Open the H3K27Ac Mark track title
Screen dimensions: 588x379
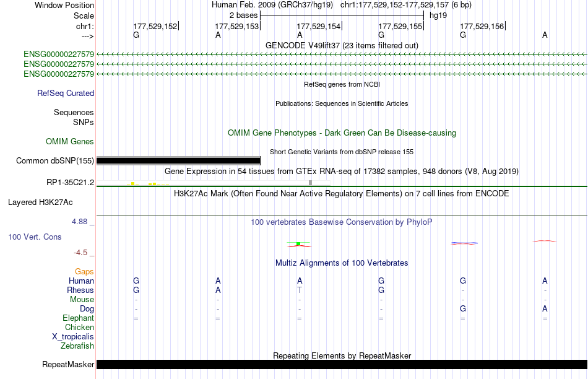click(x=342, y=194)
